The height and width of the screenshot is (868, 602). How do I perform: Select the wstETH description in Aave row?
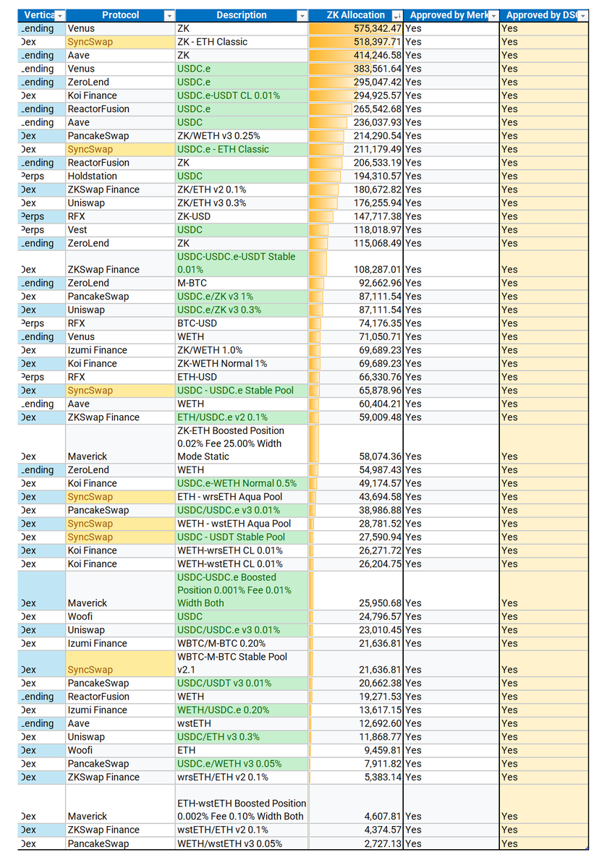click(242, 723)
